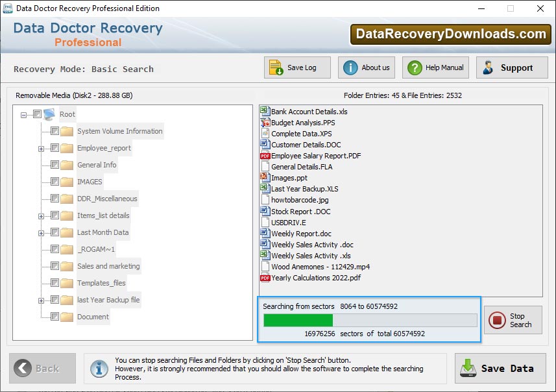Click Excel icon of Last Year Backup.XLS
Screen dimensions: 556x392
265,188
